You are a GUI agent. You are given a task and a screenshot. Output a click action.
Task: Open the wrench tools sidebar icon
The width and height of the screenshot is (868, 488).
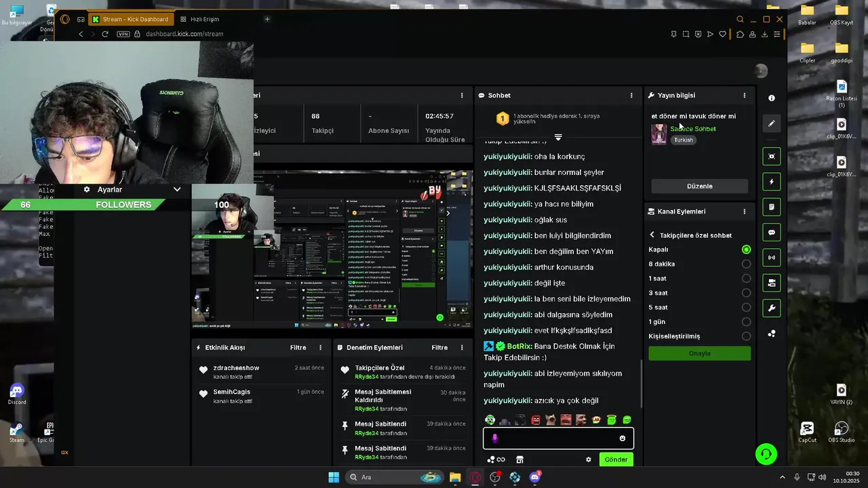coord(772,308)
